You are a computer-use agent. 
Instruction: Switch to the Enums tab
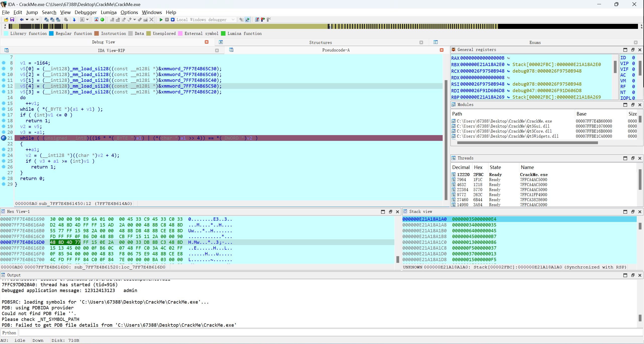(535, 42)
